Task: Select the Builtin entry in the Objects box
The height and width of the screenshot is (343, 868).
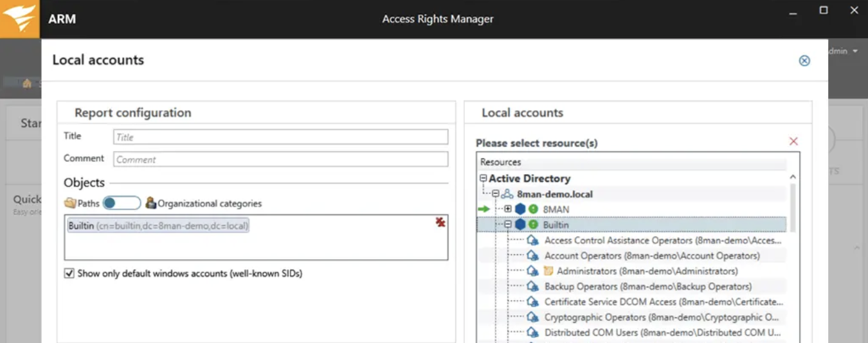Action: pyautogui.click(x=158, y=226)
